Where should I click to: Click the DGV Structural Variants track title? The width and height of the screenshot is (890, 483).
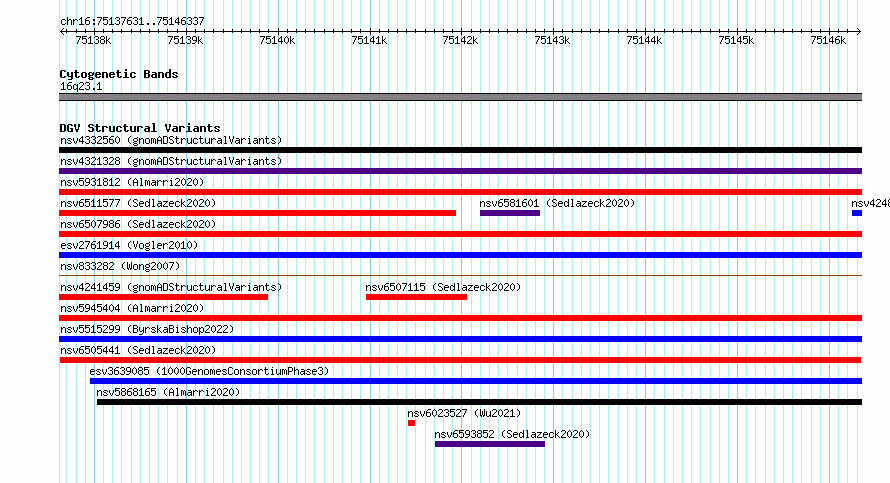(140, 128)
